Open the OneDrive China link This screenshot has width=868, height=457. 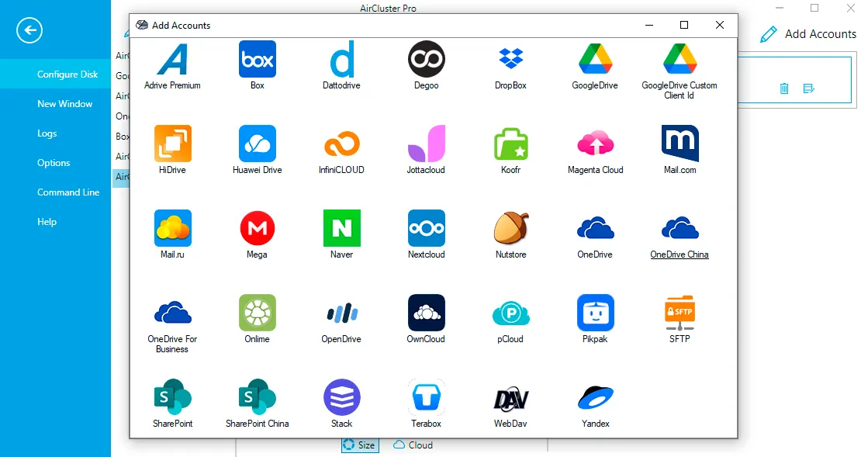pos(680,254)
